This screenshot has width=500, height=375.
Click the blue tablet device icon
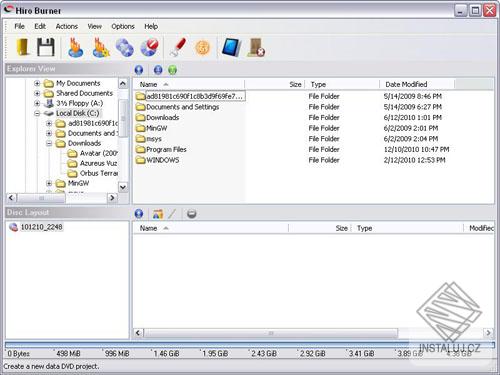[231, 47]
